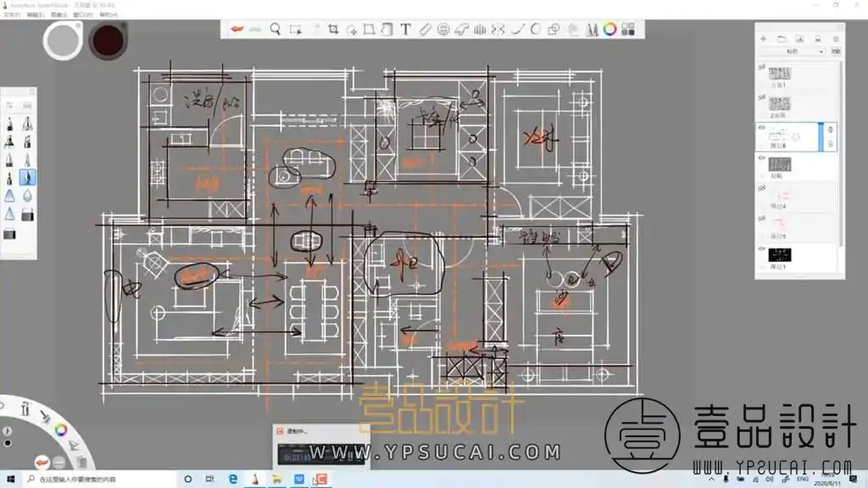Select the airbrush in the brush palette
This screenshot has width=868, height=488.
pos(9,142)
